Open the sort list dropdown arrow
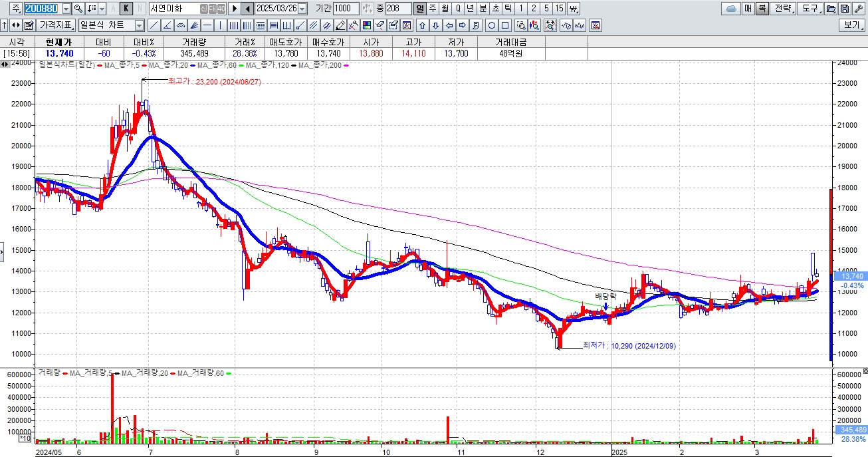Viewport: 868px width, 457px height. tap(102, 9)
